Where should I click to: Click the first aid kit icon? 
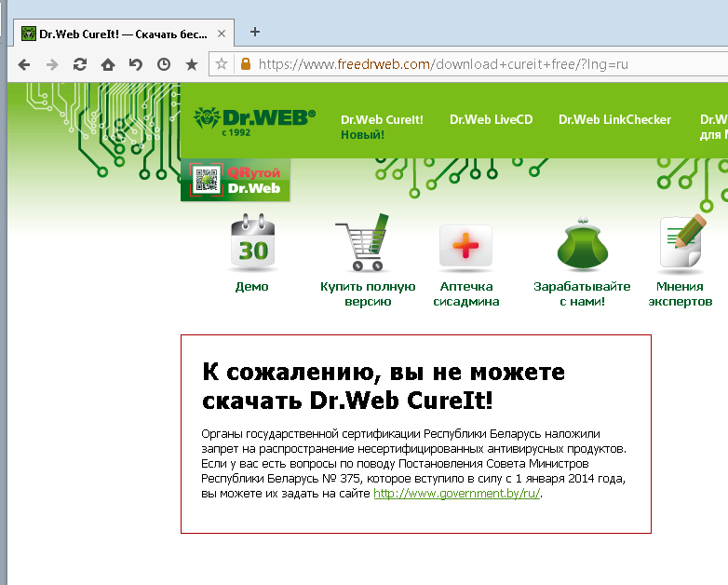click(x=465, y=246)
